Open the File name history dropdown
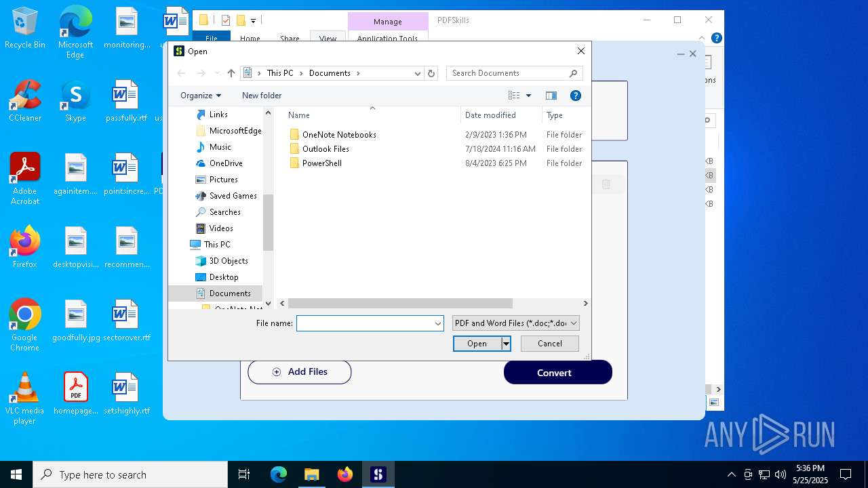This screenshot has height=488, width=868. point(438,324)
